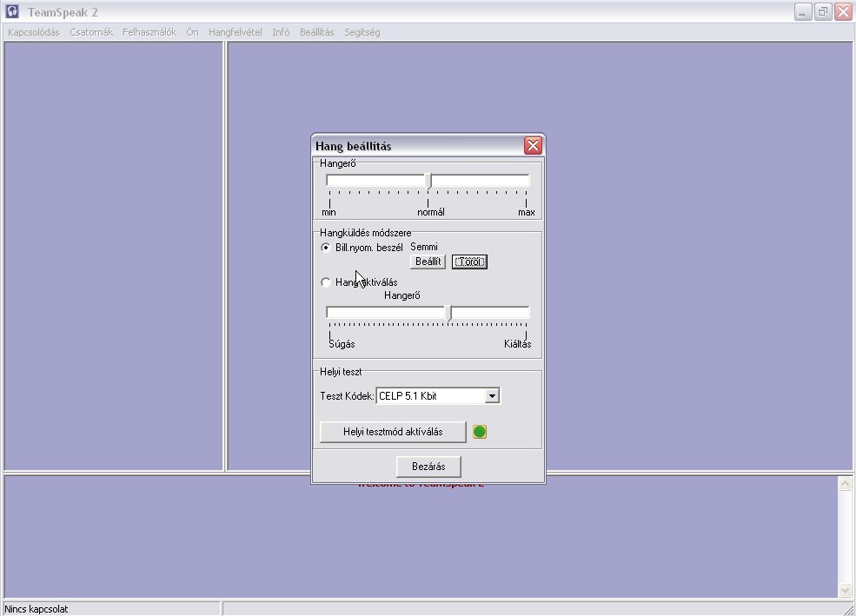856x616 pixels.
Task: Click the green local test status indicator
Action: [480, 432]
